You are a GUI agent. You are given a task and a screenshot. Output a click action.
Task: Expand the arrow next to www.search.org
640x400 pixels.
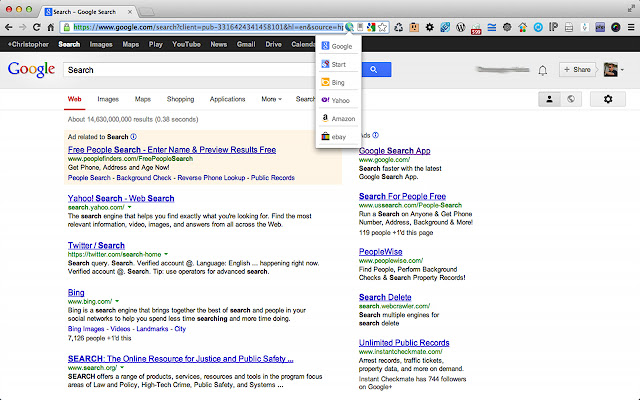[x=122, y=367]
